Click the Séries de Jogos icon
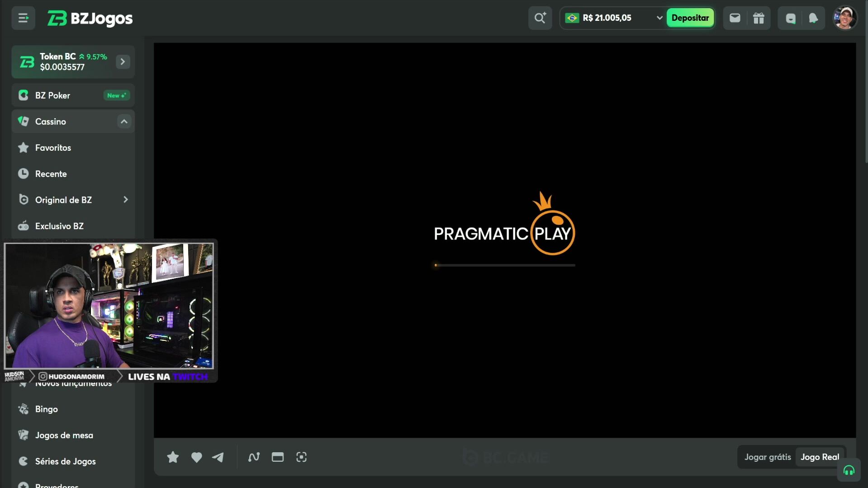The height and width of the screenshot is (488, 868). (24, 461)
